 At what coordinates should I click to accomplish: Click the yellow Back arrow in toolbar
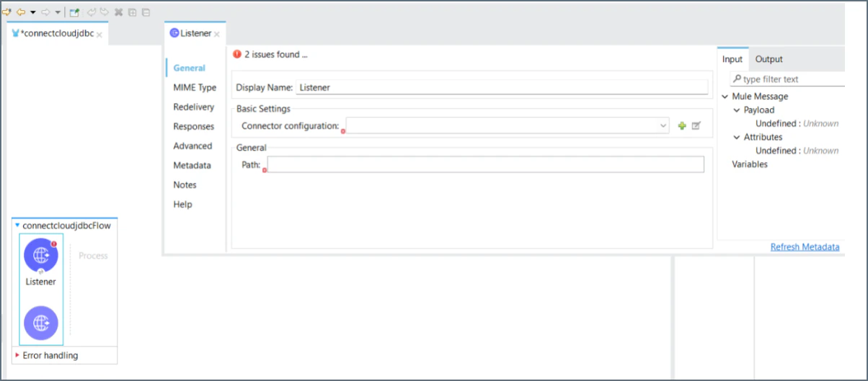point(21,12)
